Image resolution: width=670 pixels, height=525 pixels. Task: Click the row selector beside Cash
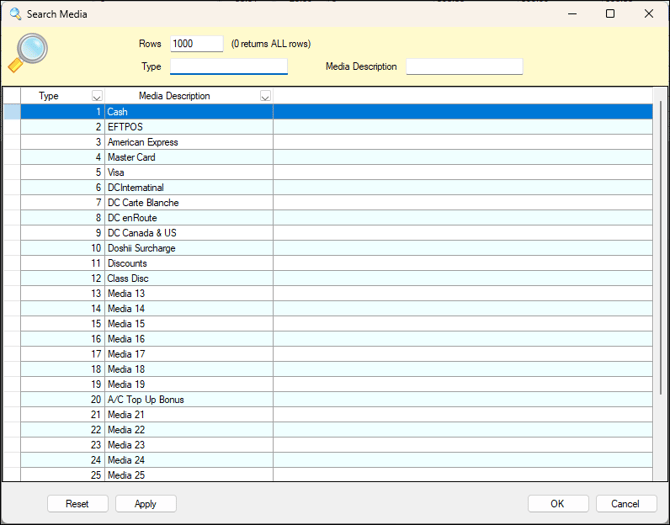(12, 112)
